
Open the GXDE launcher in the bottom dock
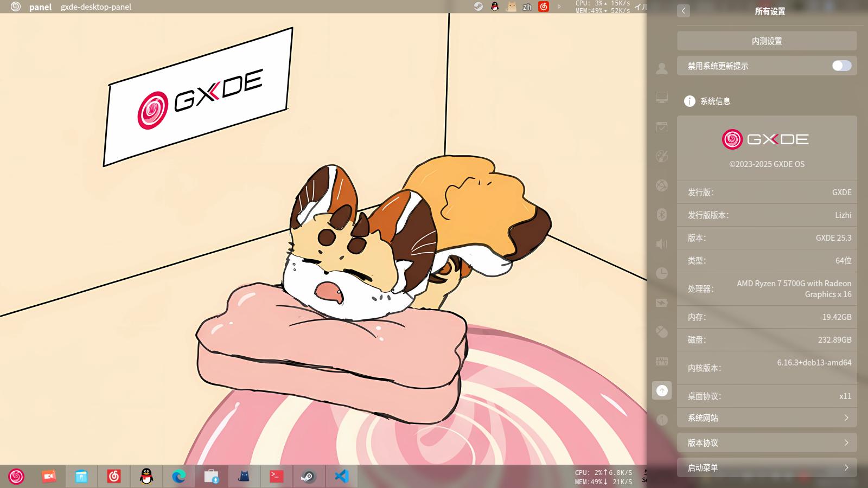[16, 476]
